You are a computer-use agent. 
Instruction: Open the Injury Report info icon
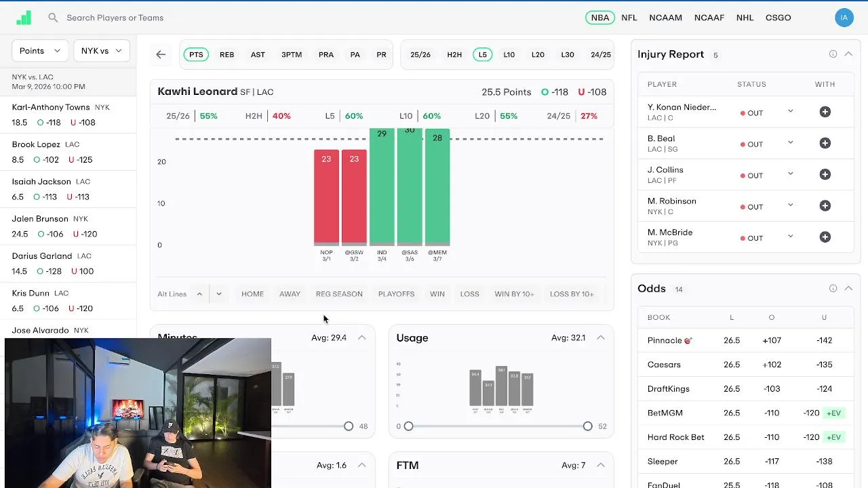pos(833,54)
